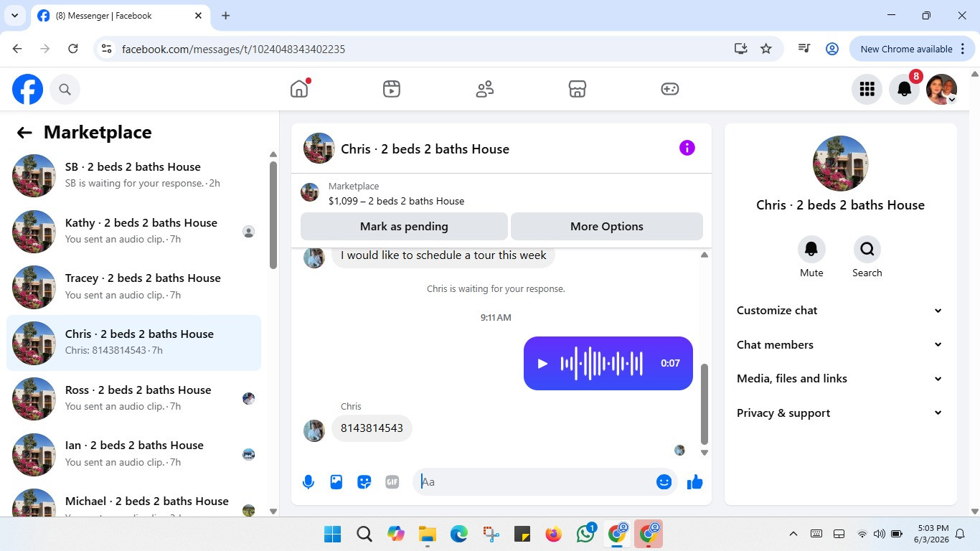Click the large listing photo in the info panel

pos(840,164)
